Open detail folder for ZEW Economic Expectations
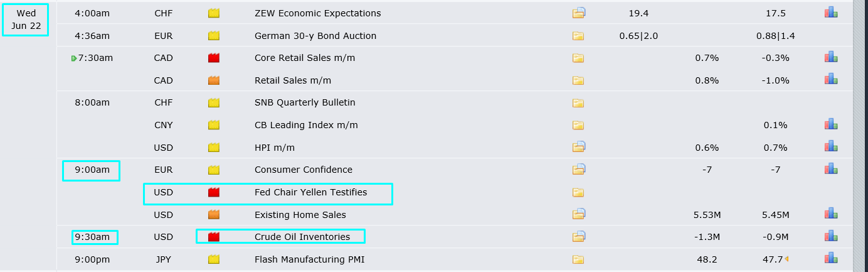Screen dimensions: 868x272 pyautogui.click(x=578, y=13)
